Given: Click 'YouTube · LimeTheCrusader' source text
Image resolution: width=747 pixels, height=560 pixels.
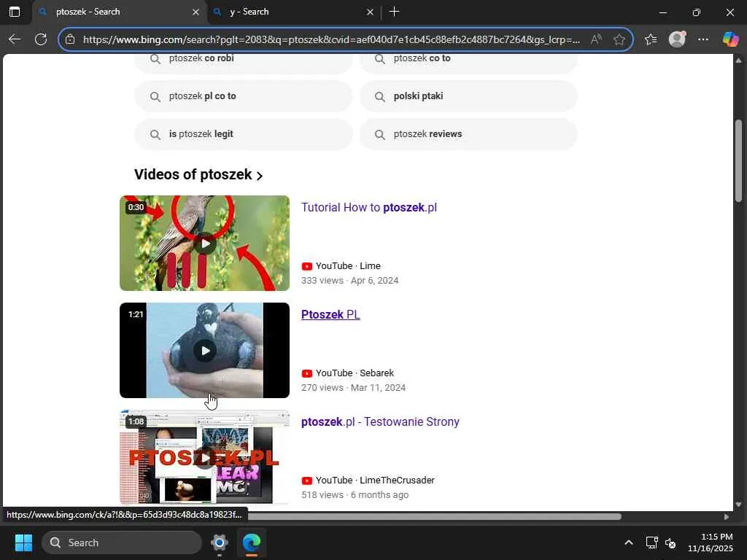Looking at the screenshot, I should [375, 481].
